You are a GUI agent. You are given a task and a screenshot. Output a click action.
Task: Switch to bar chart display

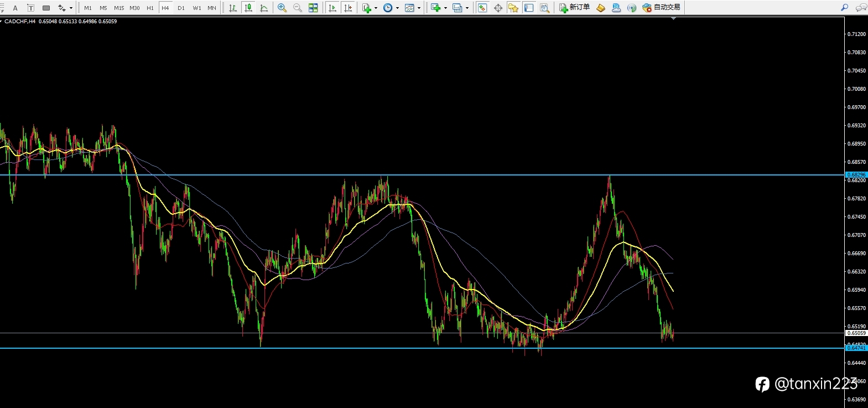[x=233, y=8]
